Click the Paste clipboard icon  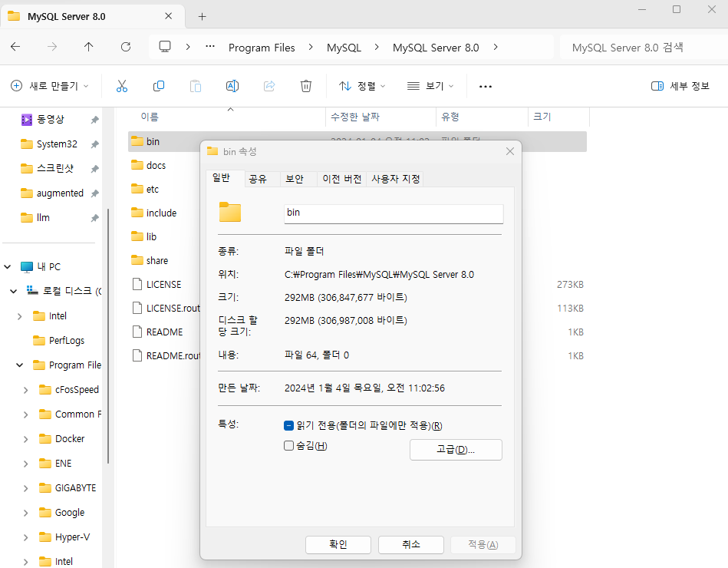196,86
